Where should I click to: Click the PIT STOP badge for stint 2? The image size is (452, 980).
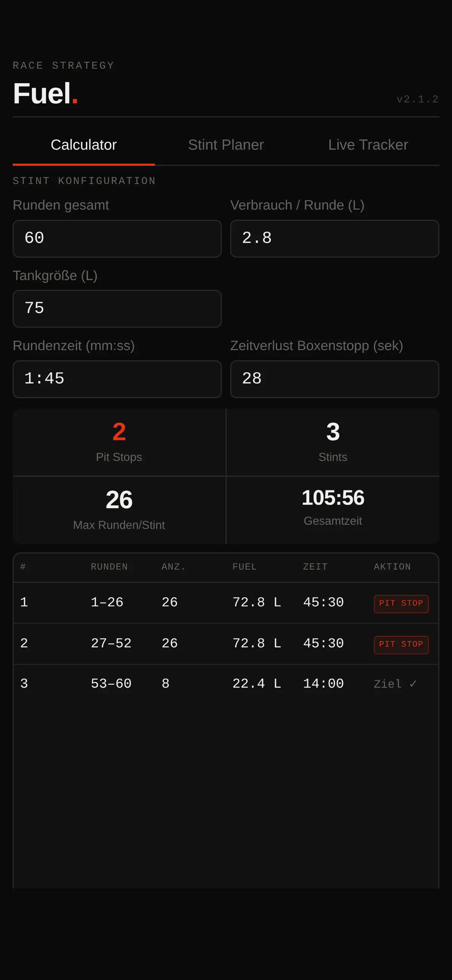pyautogui.click(x=401, y=645)
